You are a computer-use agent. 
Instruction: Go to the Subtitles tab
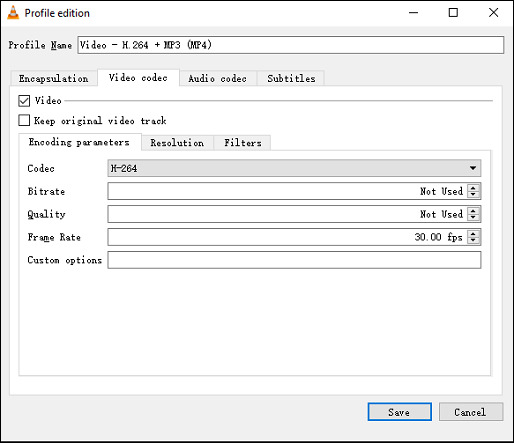[291, 79]
